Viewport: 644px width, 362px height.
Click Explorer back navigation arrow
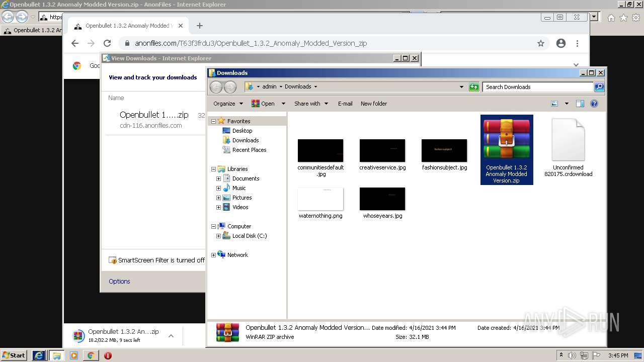216,87
